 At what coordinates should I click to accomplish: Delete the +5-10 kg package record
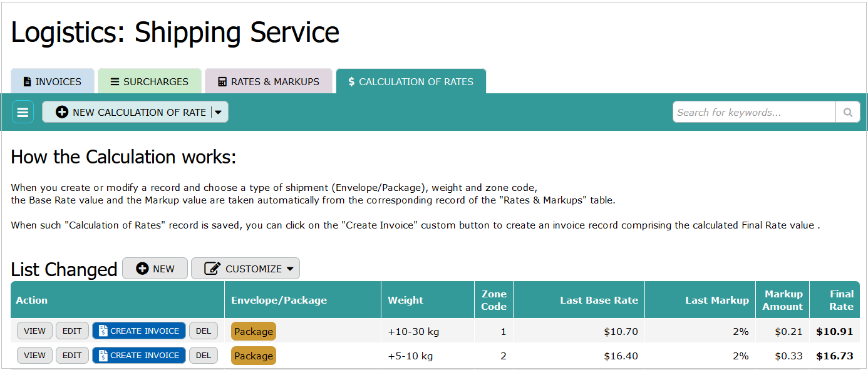204,356
